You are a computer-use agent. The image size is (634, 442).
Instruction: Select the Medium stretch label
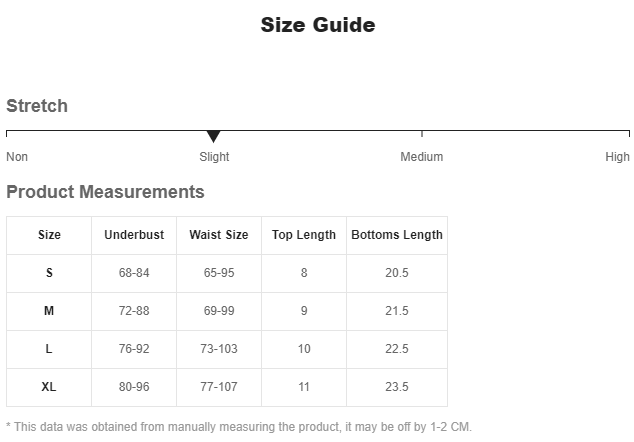point(421,157)
